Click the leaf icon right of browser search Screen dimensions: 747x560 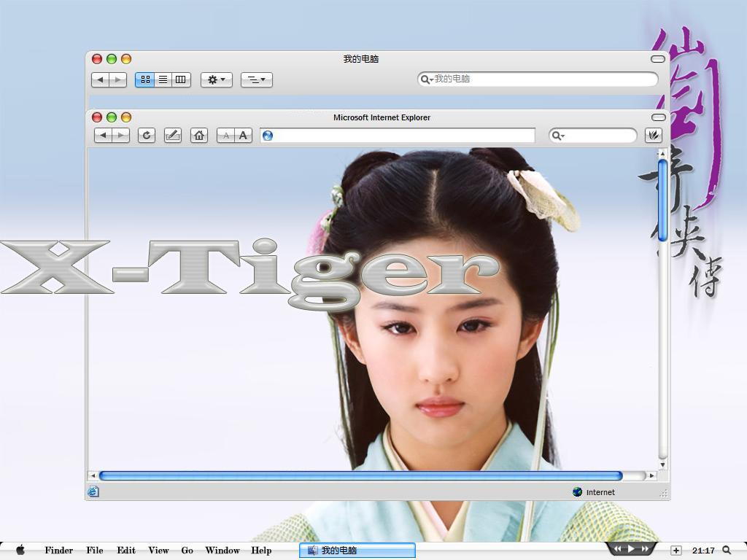654,136
